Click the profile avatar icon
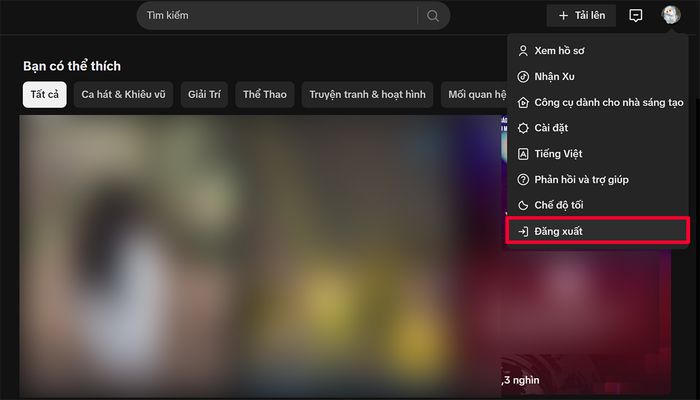This screenshot has height=400, width=700. pyautogui.click(x=671, y=15)
